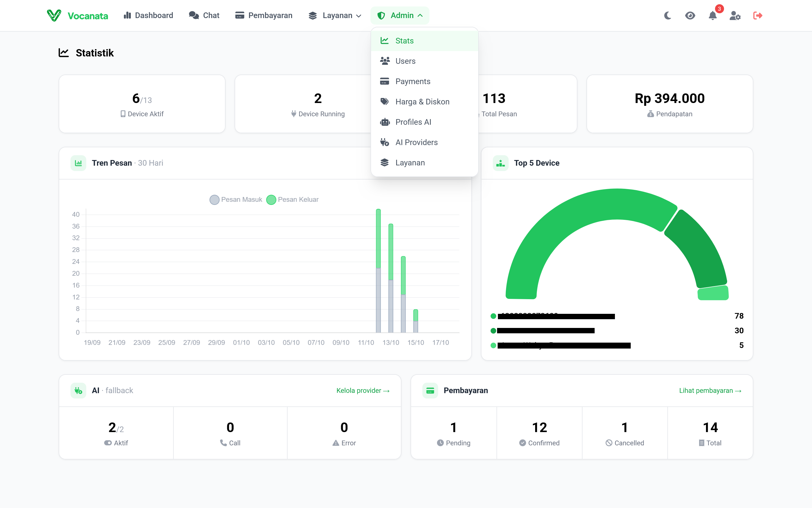The image size is (812, 508).
Task: Click the Top 5 Device podium icon
Action: [x=500, y=163]
